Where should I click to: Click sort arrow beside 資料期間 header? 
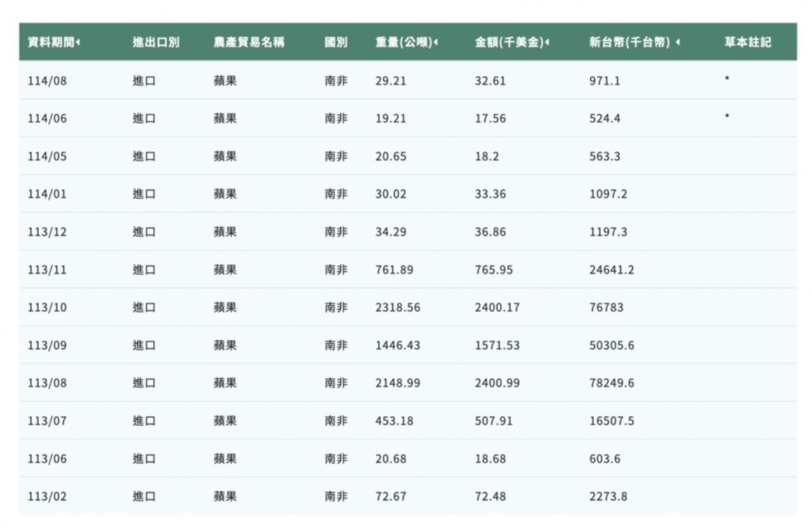tap(77, 43)
